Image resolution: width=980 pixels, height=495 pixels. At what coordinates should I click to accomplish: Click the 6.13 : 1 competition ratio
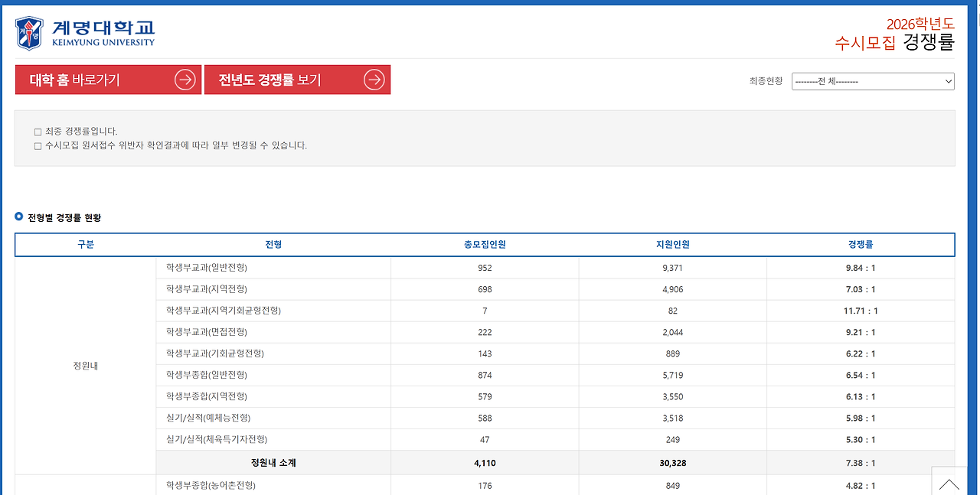point(861,396)
